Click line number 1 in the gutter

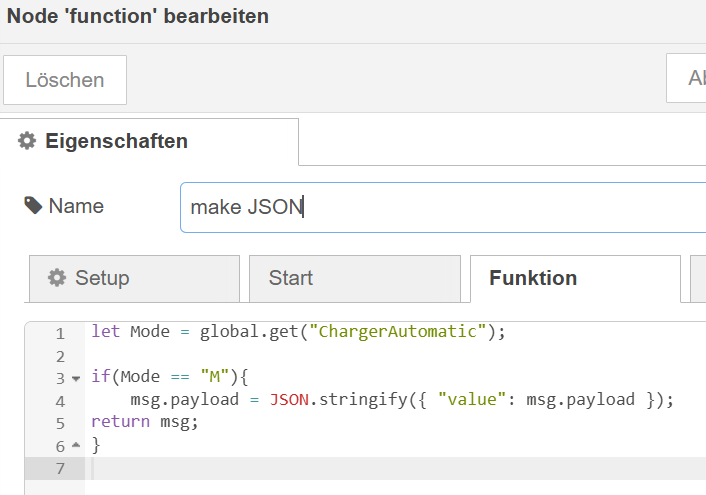[60, 333]
